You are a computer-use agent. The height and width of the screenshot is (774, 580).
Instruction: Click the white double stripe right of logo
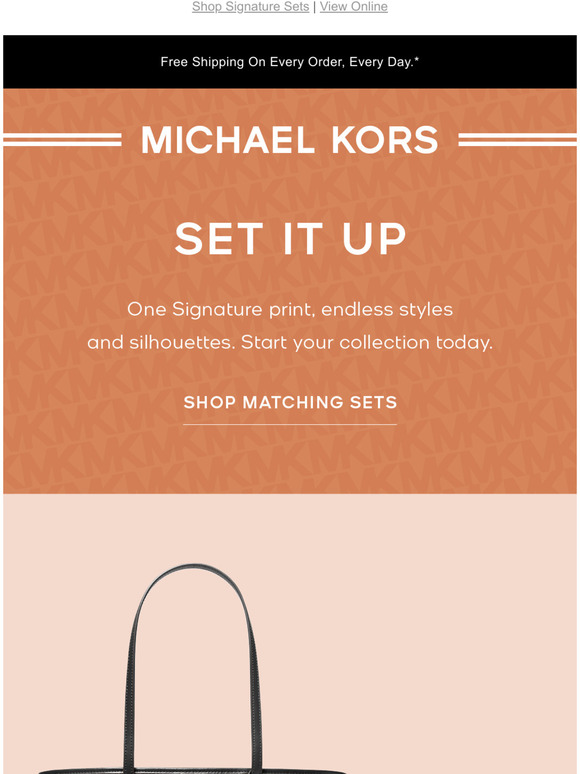pos(517,140)
